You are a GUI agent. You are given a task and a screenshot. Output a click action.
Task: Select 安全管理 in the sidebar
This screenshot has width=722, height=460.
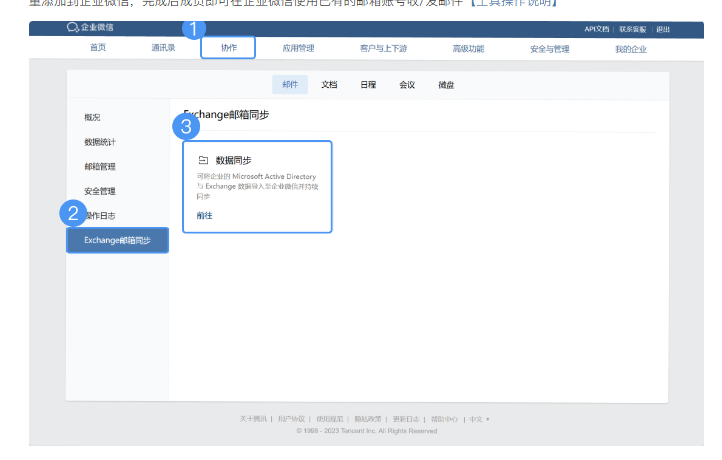pos(100,191)
